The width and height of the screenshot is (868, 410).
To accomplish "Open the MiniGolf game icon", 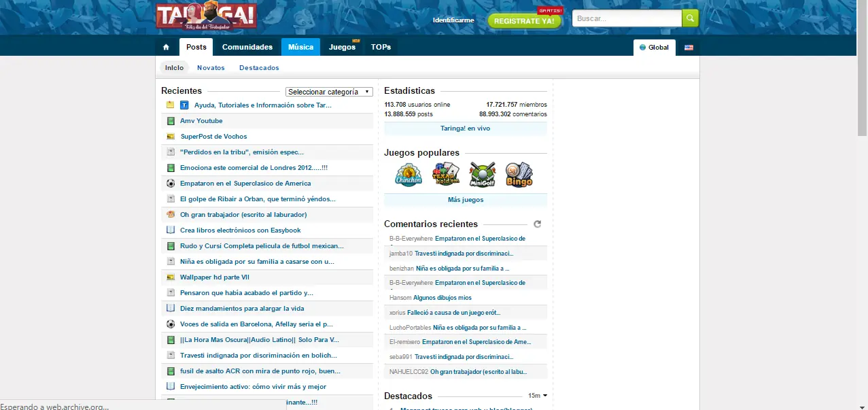I will click(x=483, y=175).
